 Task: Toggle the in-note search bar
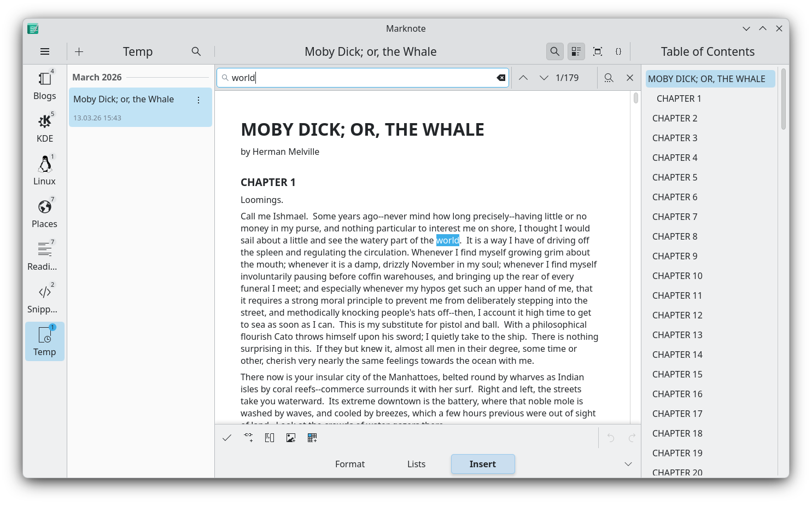pyautogui.click(x=554, y=51)
